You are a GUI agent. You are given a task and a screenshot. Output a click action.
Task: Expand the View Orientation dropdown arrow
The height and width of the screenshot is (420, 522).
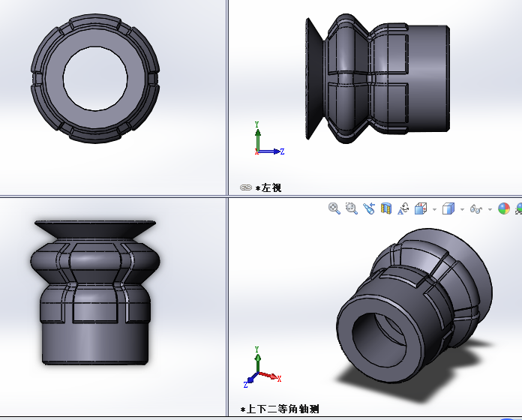point(434,209)
